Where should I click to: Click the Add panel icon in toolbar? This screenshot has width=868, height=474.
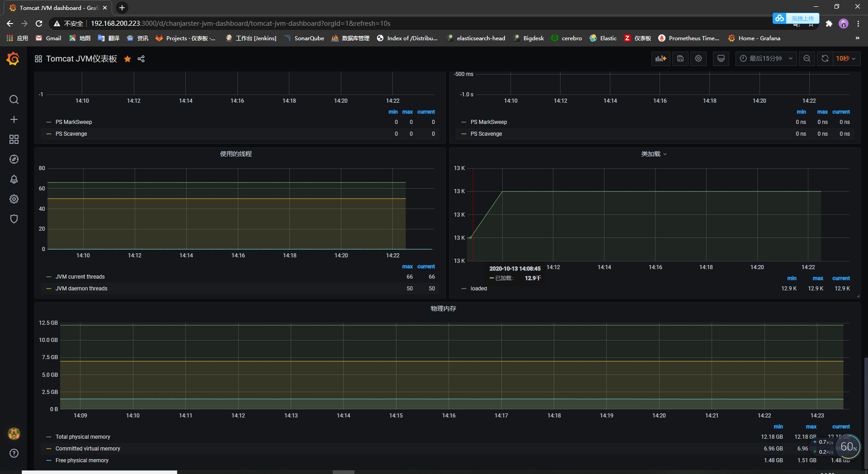tap(661, 59)
